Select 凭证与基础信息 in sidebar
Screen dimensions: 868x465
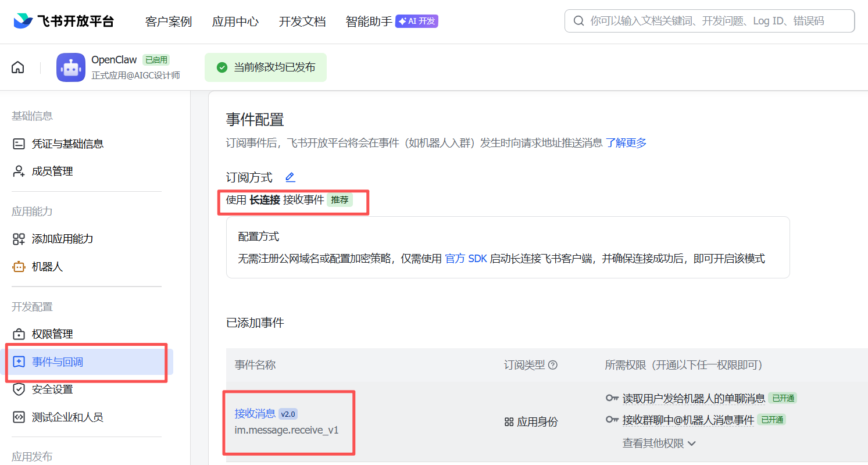click(67, 144)
